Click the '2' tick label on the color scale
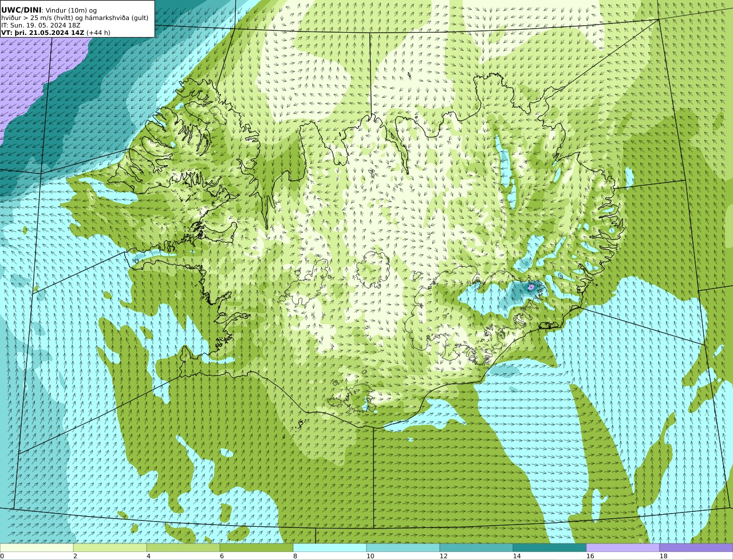This screenshot has width=733, height=560. 75,556
